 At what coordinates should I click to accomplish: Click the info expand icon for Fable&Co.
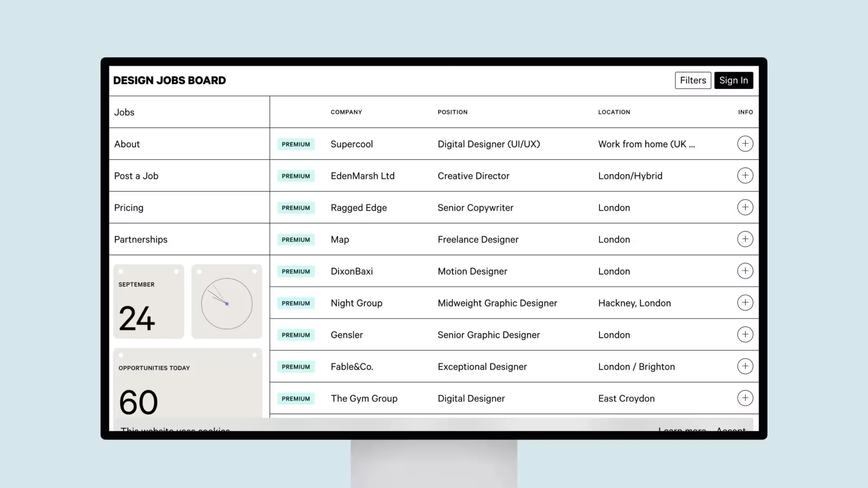(x=745, y=366)
